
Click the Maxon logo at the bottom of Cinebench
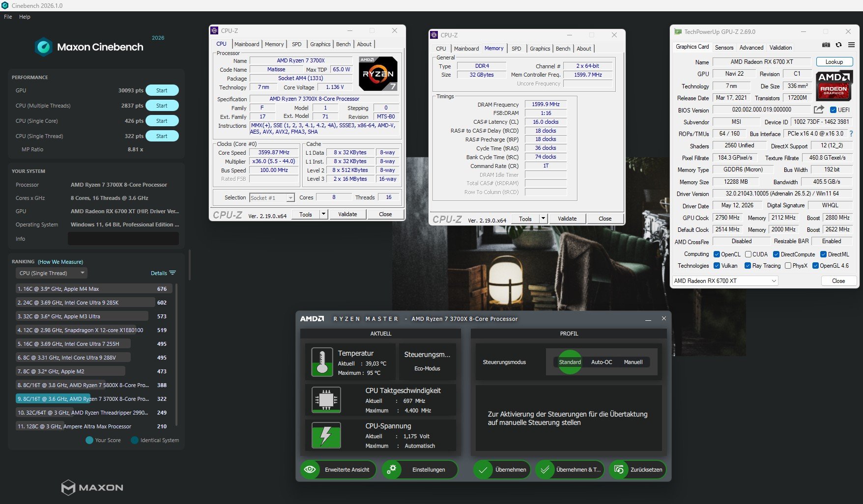point(92,487)
